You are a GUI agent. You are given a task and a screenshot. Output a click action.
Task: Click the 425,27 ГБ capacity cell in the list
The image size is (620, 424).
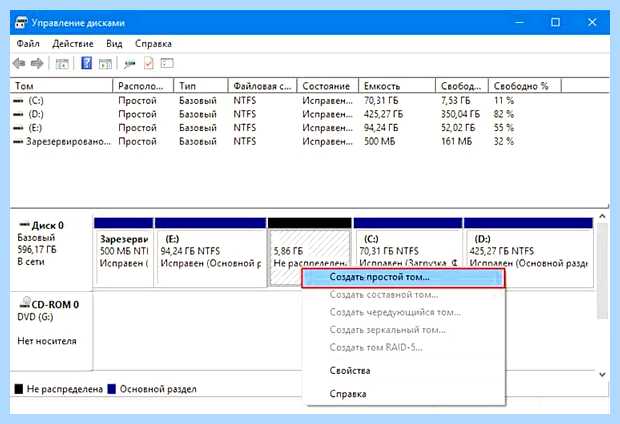click(384, 114)
